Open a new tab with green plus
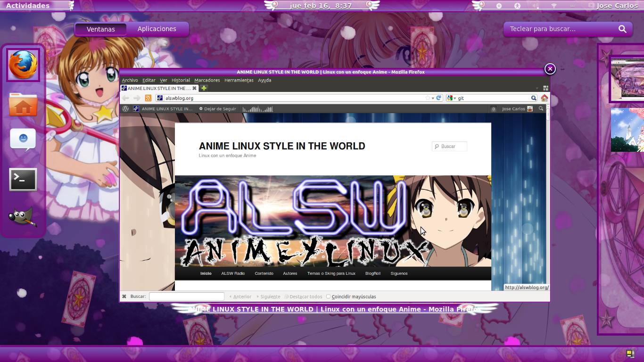The image size is (644, 362). click(x=204, y=88)
